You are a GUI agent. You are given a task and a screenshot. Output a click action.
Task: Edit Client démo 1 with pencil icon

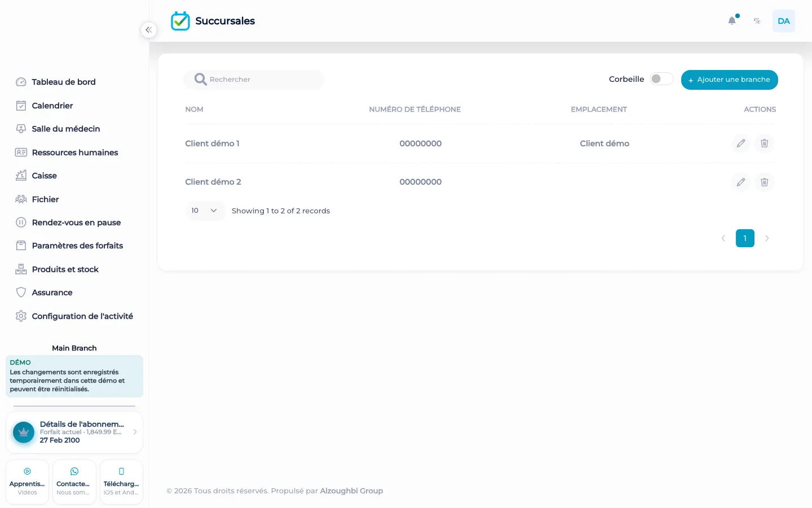[741, 143]
